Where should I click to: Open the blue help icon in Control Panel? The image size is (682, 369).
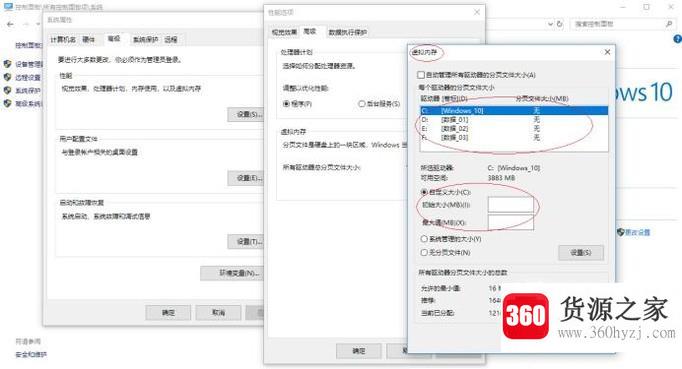coord(678,39)
